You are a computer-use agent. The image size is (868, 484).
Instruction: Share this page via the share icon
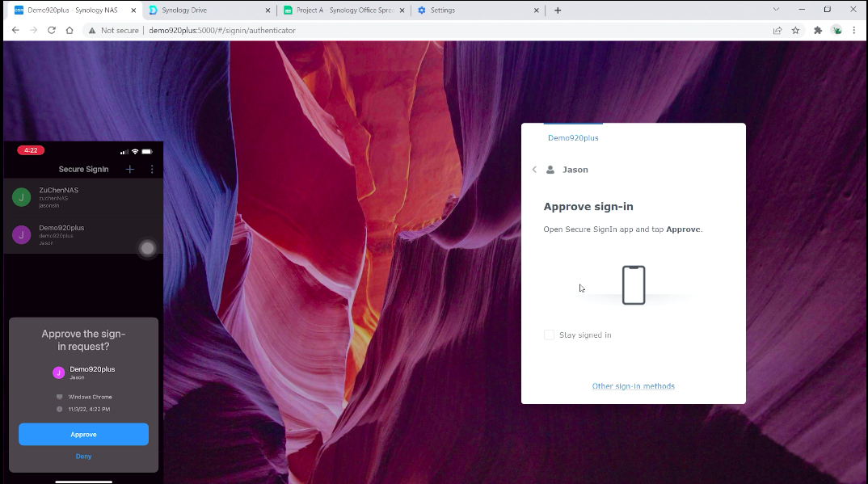coord(777,31)
